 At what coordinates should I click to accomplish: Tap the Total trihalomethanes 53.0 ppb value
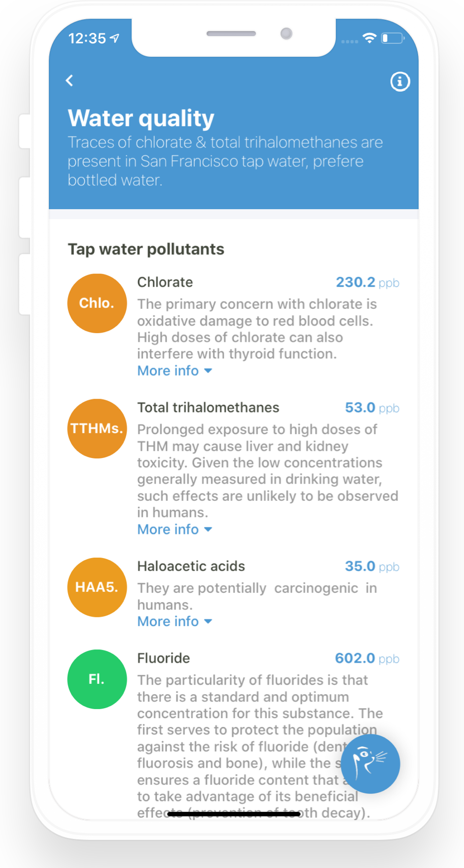tap(372, 408)
